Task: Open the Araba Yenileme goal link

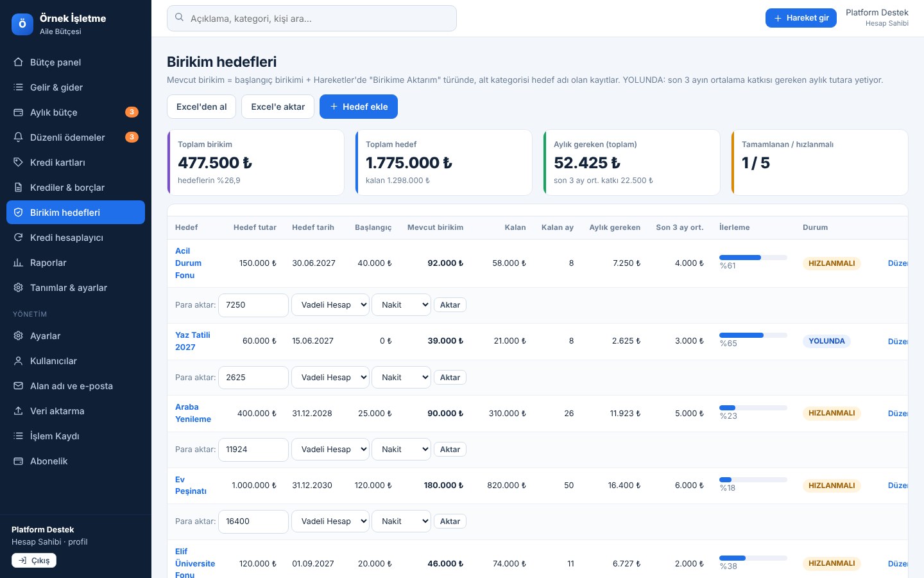Action: [x=193, y=413]
